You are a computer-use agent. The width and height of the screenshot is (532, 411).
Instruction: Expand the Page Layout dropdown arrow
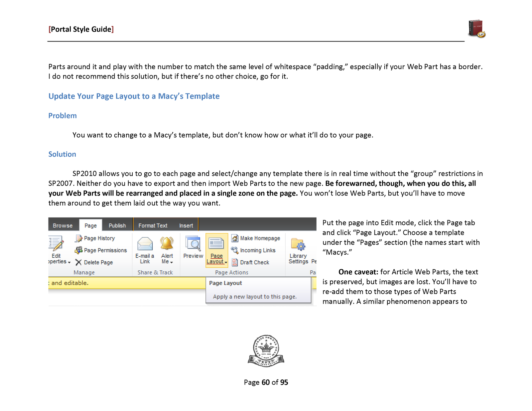226,262
